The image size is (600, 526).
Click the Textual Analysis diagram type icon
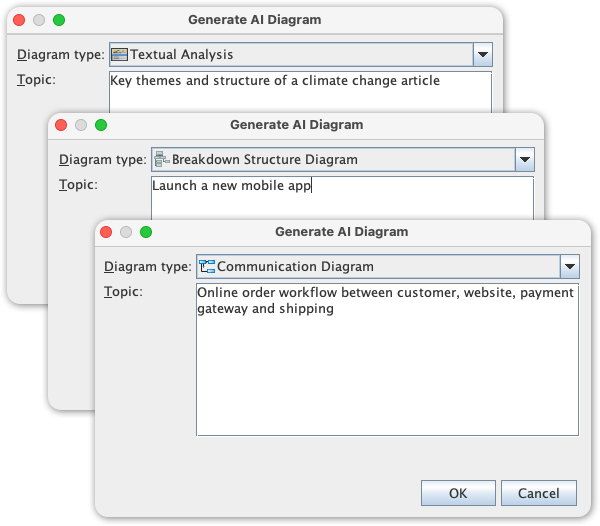tap(120, 54)
